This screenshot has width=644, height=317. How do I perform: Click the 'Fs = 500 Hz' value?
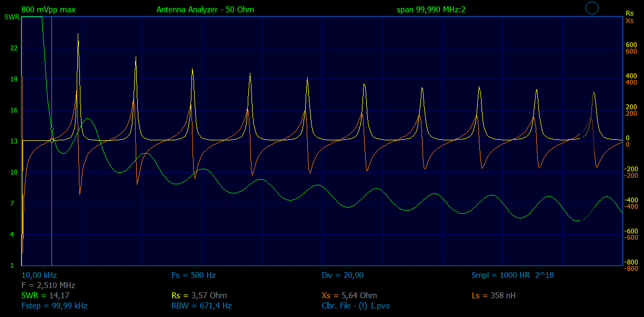(193, 275)
